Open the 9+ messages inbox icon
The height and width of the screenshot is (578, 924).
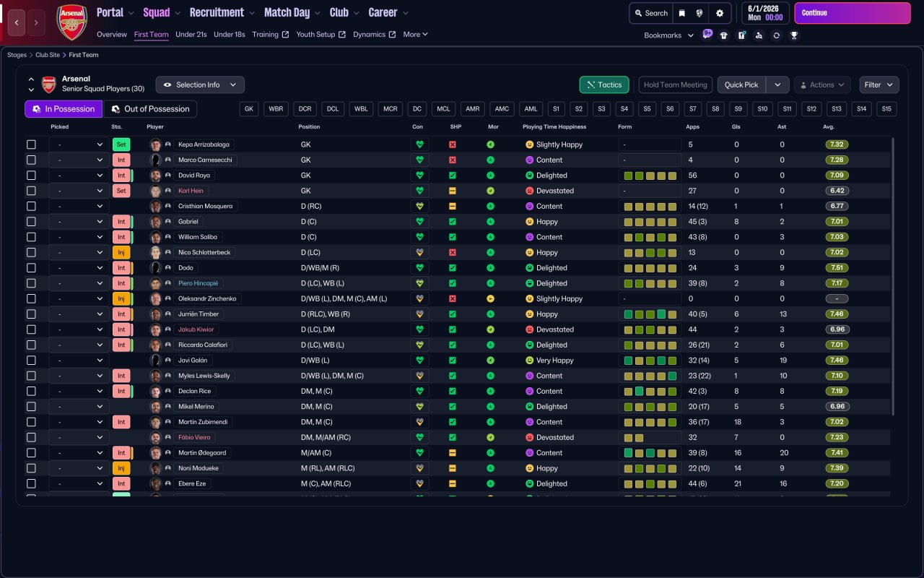[x=707, y=34]
